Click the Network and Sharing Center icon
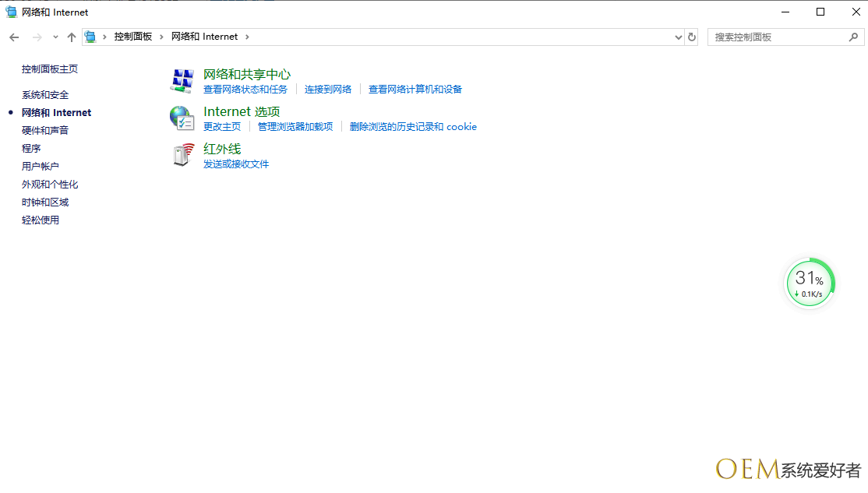 click(x=182, y=80)
